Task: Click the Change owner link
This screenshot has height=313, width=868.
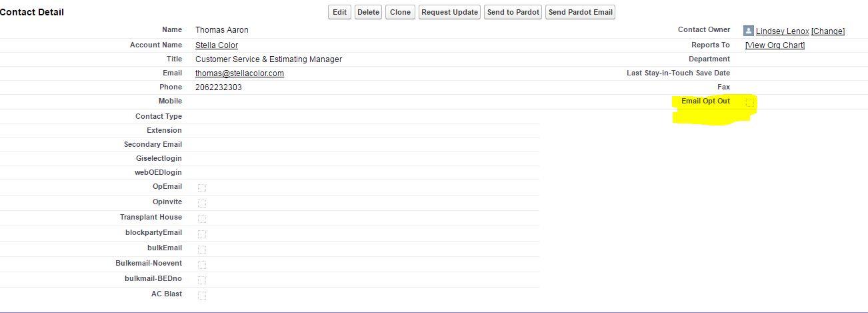Action: coord(828,31)
